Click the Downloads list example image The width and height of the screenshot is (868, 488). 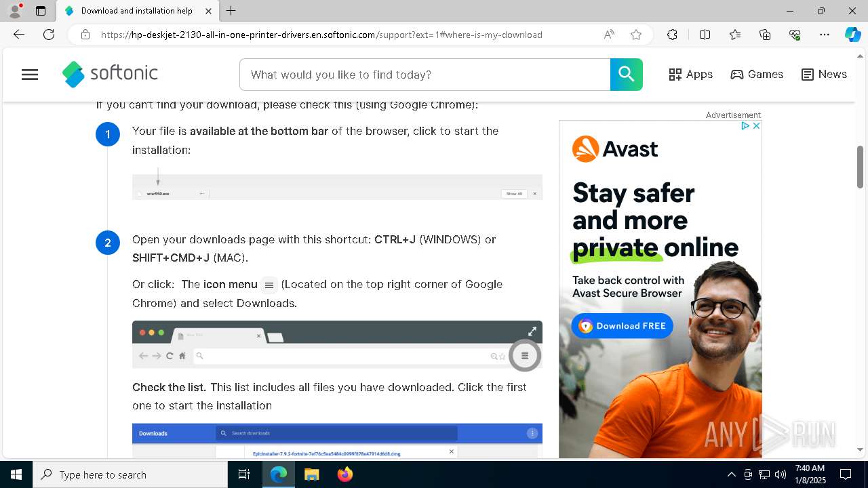(337, 441)
